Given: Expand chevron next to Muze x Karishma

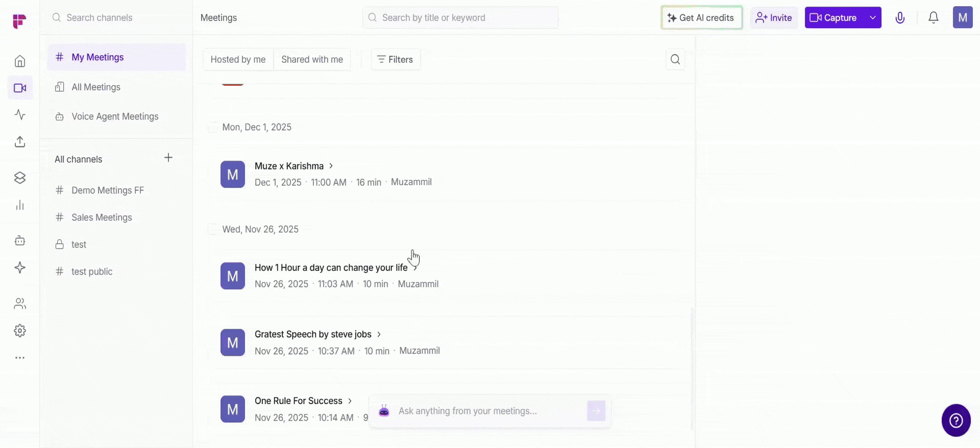Looking at the screenshot, I should pos(331,166).
